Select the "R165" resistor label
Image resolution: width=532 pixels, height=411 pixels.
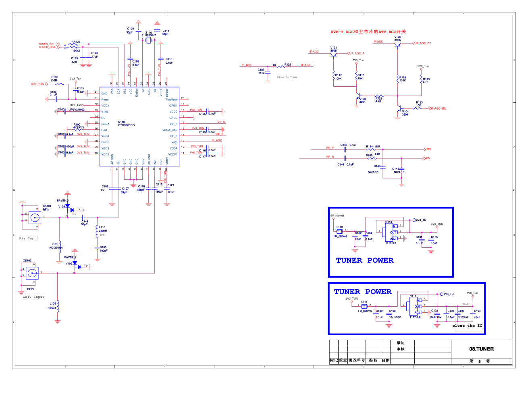pyautogui.click(x=369, y=156)
